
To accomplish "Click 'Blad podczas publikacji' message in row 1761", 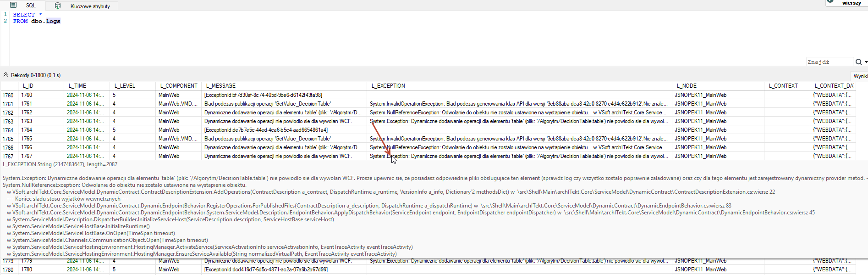I will [284, 104].
